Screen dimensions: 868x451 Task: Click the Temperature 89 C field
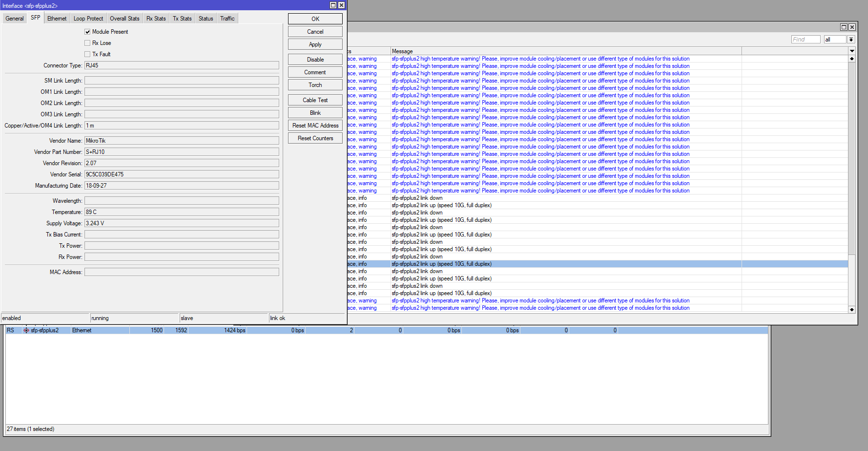[x=182, y=212]
